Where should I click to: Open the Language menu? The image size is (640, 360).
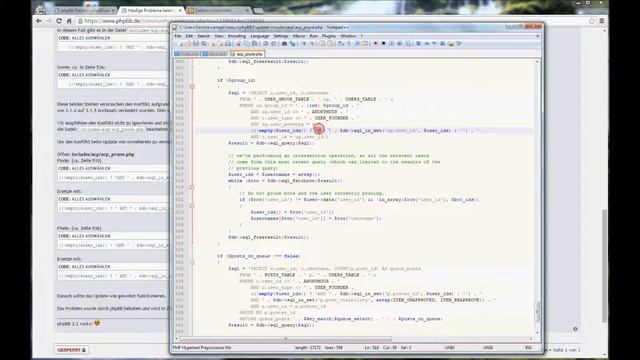click(x=260, y=36)
